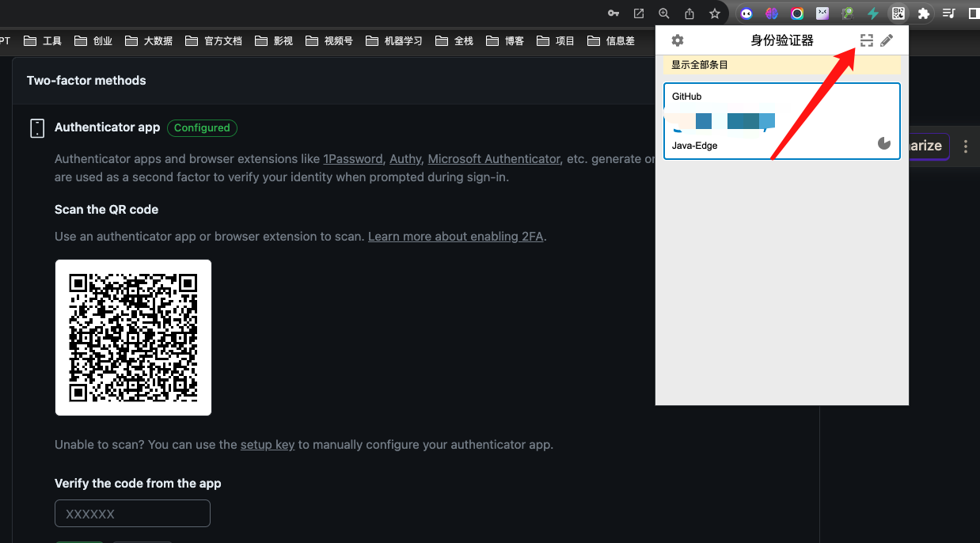
Task: Click the 显示全部条目 banner
Action: tap(781, 65)
